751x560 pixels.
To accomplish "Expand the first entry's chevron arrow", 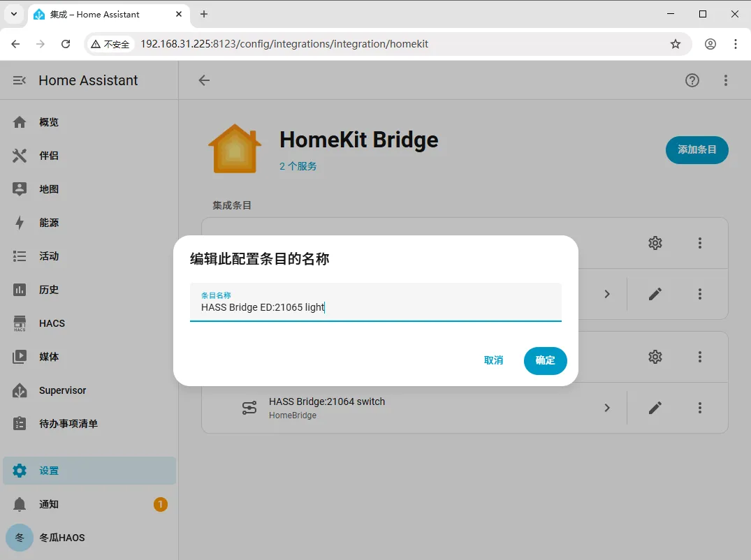I will [607, 294].
